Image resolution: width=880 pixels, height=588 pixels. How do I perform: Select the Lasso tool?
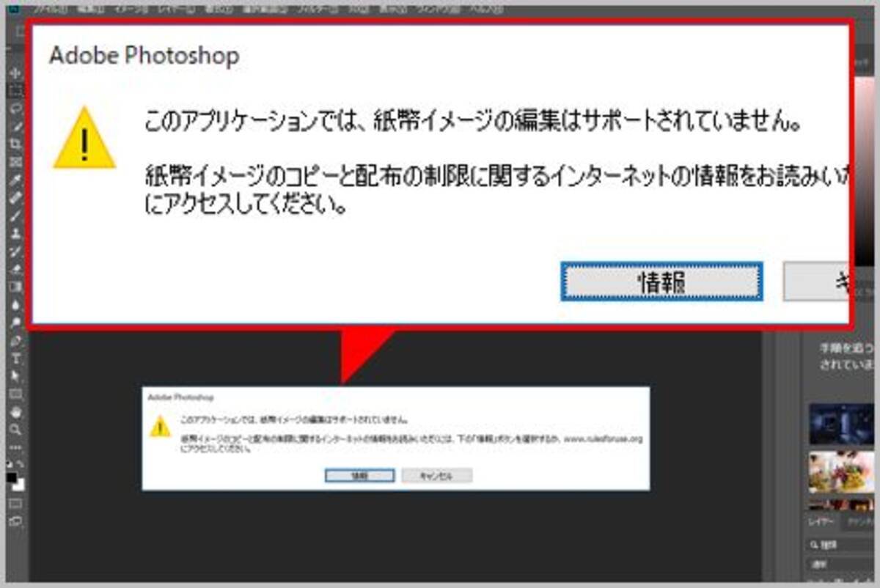15,109
